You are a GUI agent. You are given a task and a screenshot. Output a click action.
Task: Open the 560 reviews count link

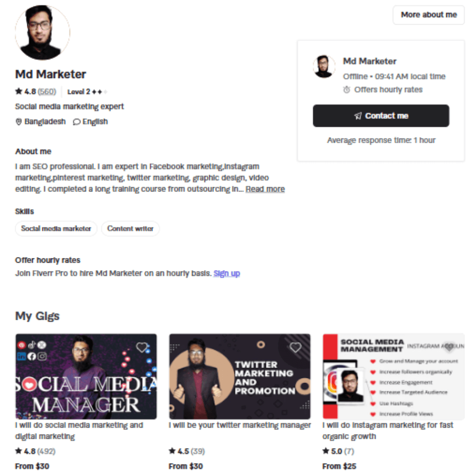(47, 92)
